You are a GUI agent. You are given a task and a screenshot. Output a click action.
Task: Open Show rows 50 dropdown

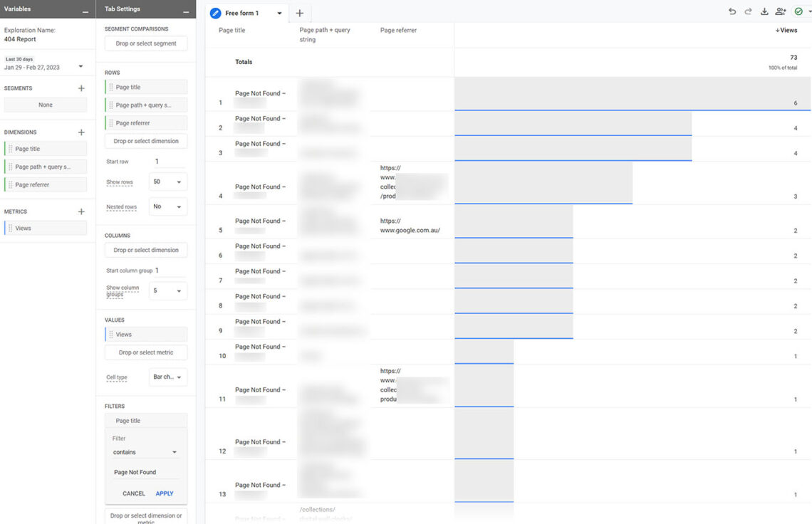(x=168, y=182)
